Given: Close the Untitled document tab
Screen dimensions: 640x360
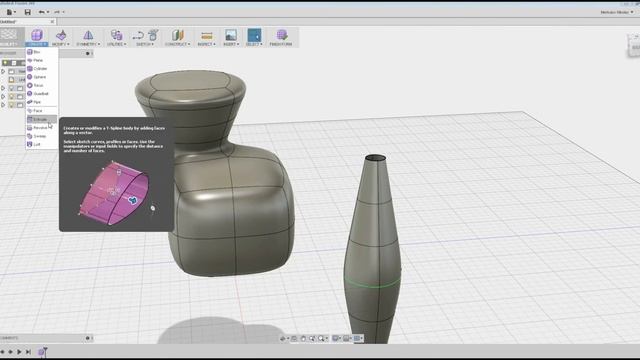Looking at the screenshot, I should 52,22.
